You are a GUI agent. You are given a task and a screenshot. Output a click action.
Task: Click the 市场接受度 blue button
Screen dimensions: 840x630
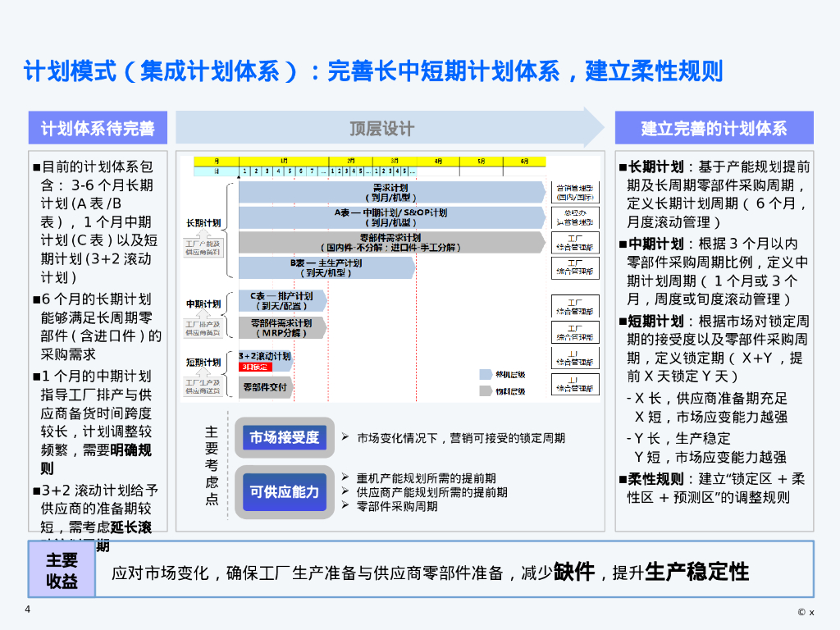[284, 438]
